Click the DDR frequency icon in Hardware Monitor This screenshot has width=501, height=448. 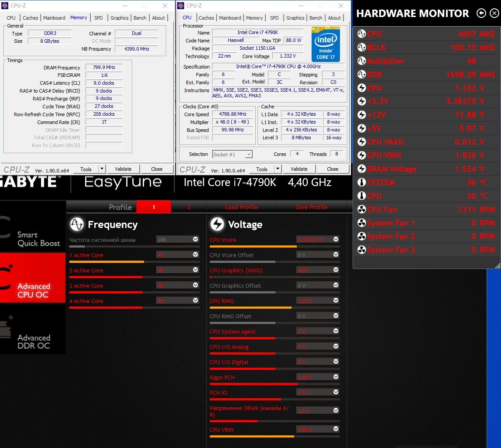361,75
